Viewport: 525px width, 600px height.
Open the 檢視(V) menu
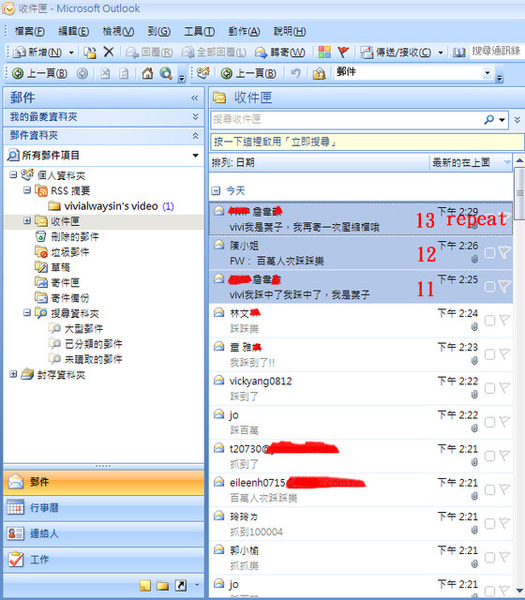[x=118, y=31]
